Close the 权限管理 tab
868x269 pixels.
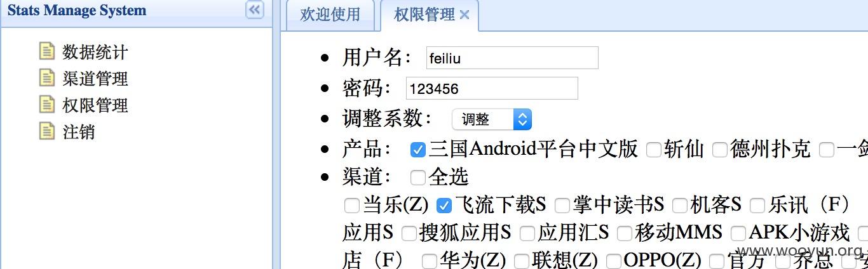pyautogui.click(x=465, y=15)
